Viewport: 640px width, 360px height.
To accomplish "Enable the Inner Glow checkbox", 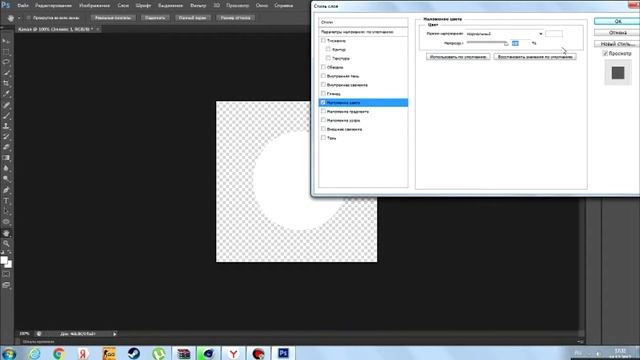I will tap(323, 84).
